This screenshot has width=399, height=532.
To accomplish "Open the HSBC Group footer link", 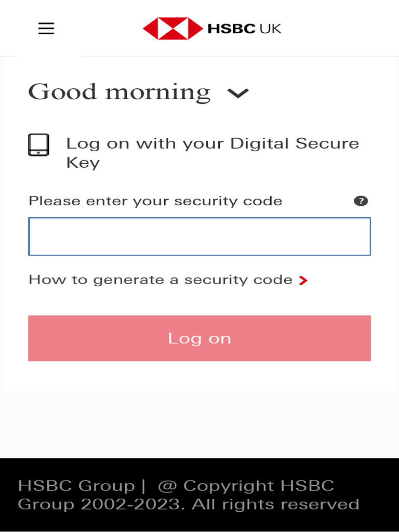I will pos(76,486).
